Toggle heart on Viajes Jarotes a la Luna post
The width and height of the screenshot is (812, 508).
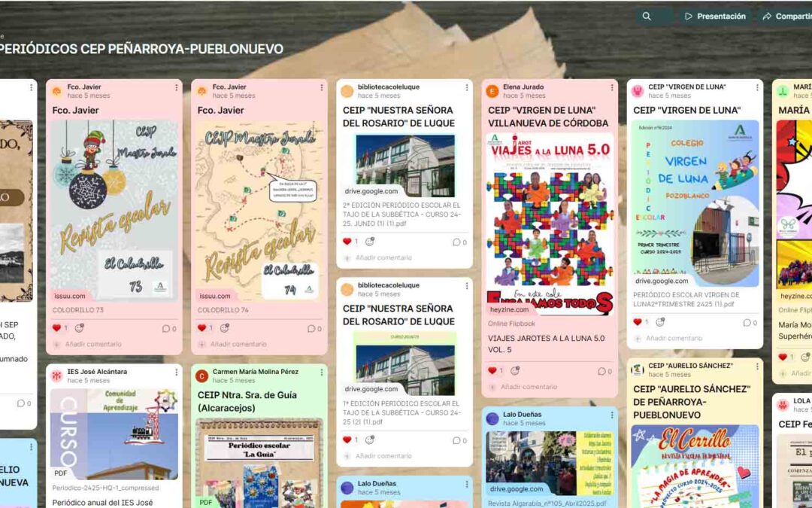(492, 370)
